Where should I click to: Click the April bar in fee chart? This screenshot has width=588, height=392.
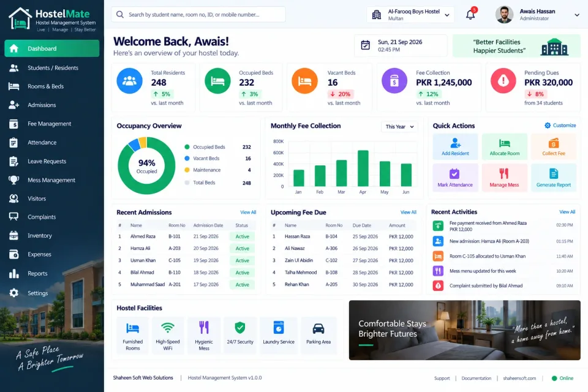(x=363, y=168)
